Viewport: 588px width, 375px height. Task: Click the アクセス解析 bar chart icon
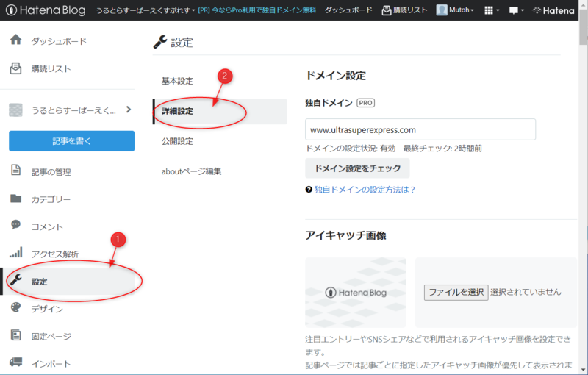(x=15, y=252)
